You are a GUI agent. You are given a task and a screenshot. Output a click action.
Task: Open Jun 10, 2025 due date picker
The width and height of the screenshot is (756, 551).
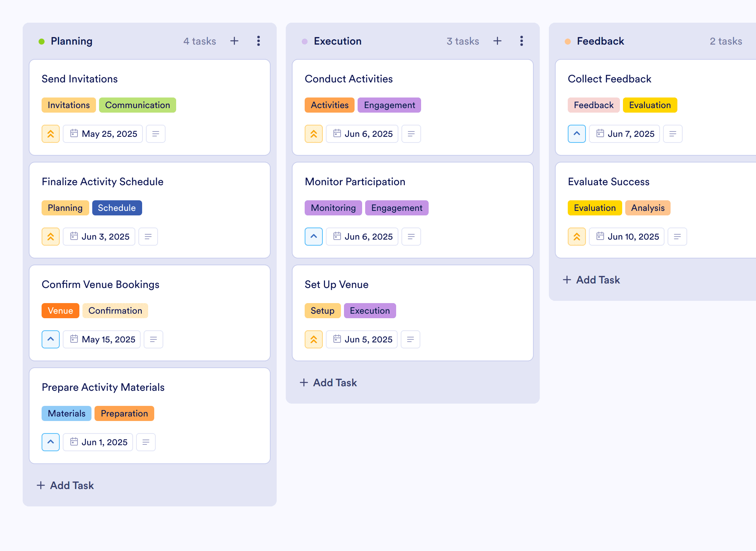(627, 237)
